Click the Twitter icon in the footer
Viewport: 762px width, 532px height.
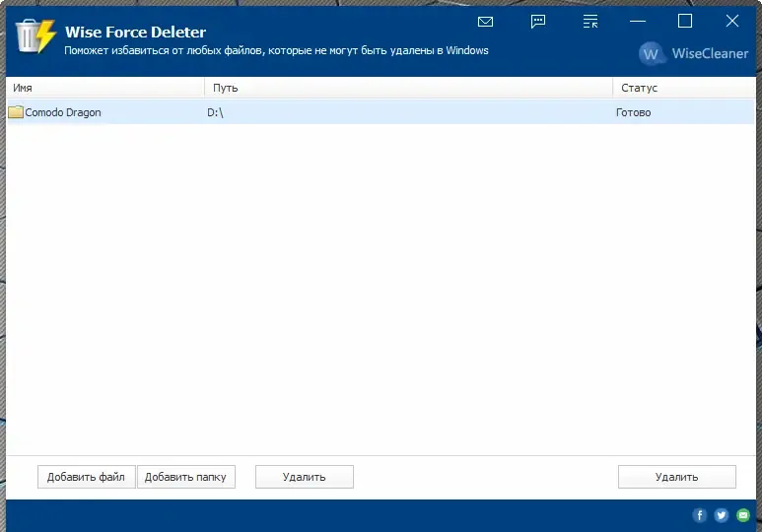point(722,515)
